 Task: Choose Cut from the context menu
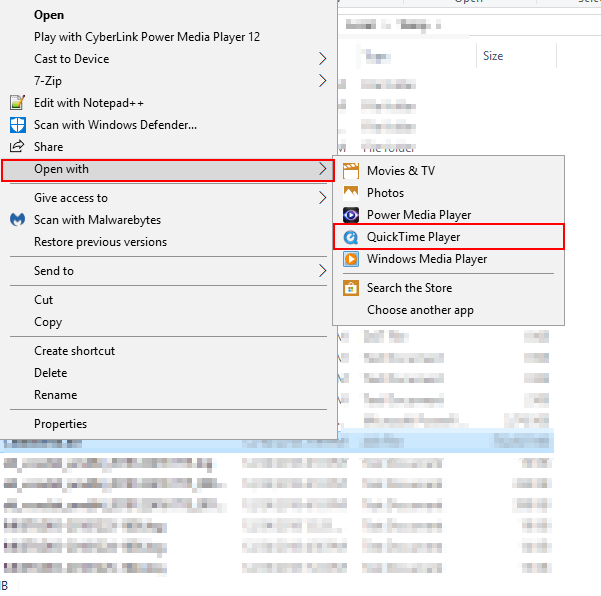(x=169, y=300)
